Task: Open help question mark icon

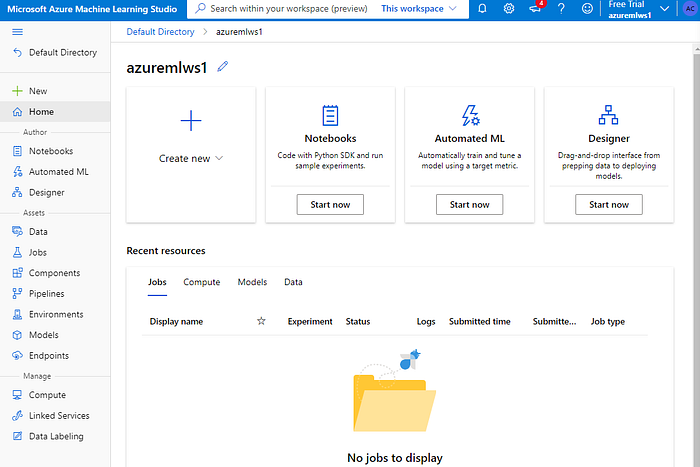Action: (561, 8)
